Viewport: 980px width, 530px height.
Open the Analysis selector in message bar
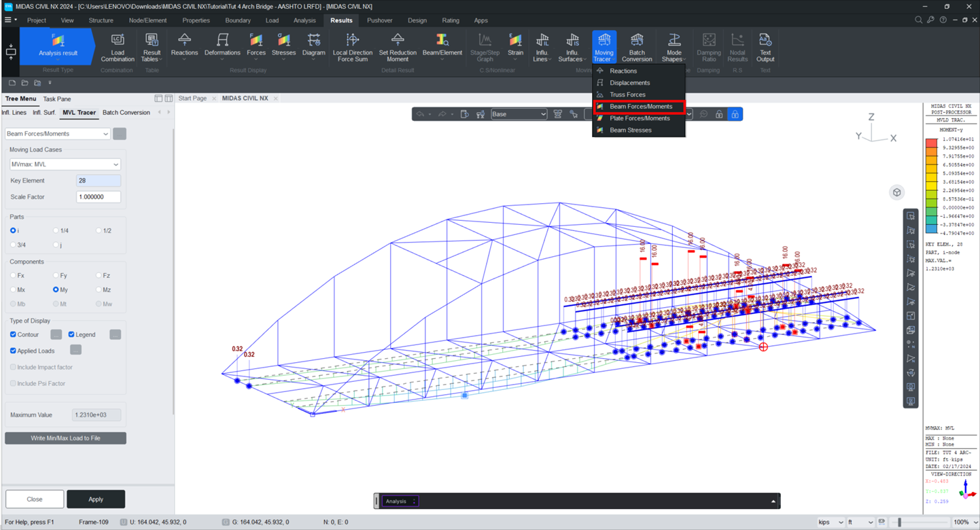click(400, 501)
